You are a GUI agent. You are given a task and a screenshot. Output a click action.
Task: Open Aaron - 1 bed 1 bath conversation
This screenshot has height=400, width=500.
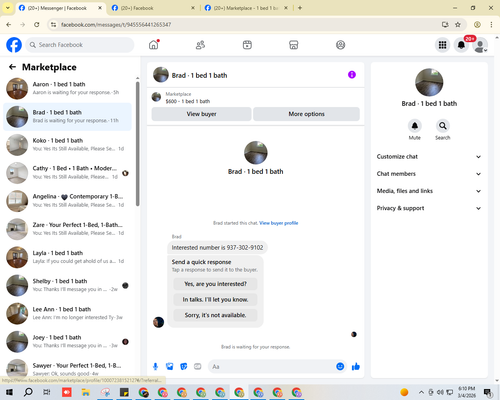click(x=67, y=89)
